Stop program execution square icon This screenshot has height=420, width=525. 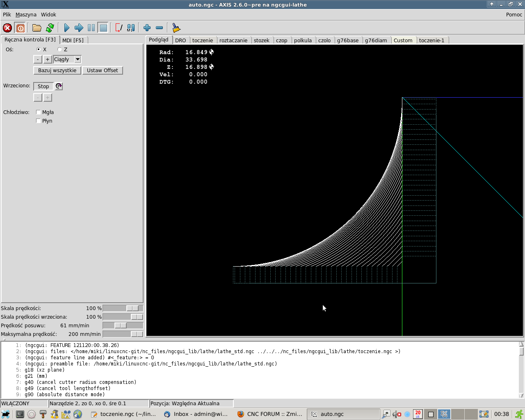(x=103, y=28)
